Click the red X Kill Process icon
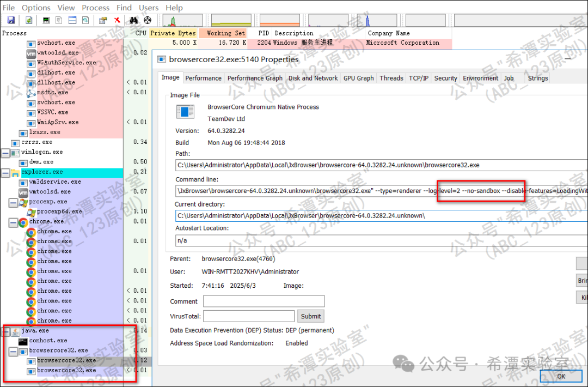 pos(118,20)
